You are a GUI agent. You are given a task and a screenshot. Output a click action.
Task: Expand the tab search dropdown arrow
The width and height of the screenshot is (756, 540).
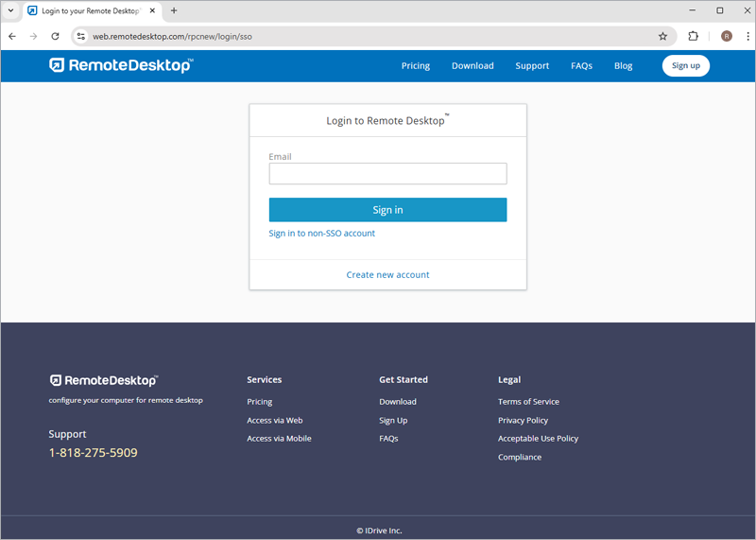click(x=10, y=10)
